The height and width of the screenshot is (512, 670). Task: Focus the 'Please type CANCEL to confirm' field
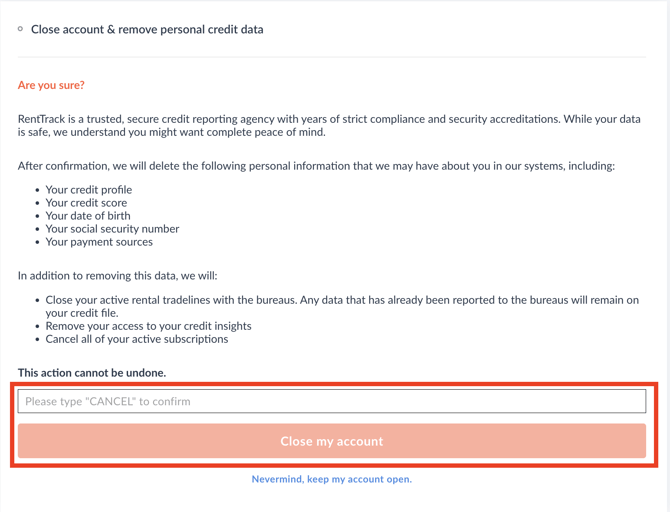coord(332,401)
